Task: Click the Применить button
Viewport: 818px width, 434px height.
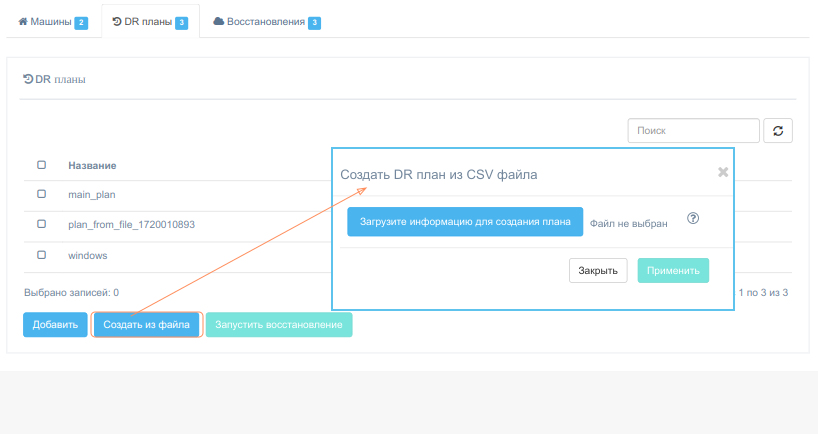Action: (673, 271)
